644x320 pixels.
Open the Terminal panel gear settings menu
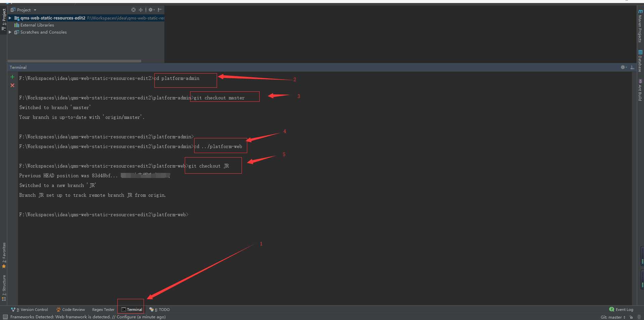coord(624,67)
